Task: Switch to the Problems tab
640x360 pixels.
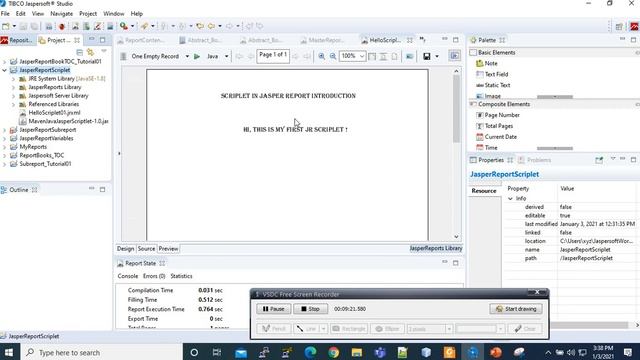Action: 535,160
